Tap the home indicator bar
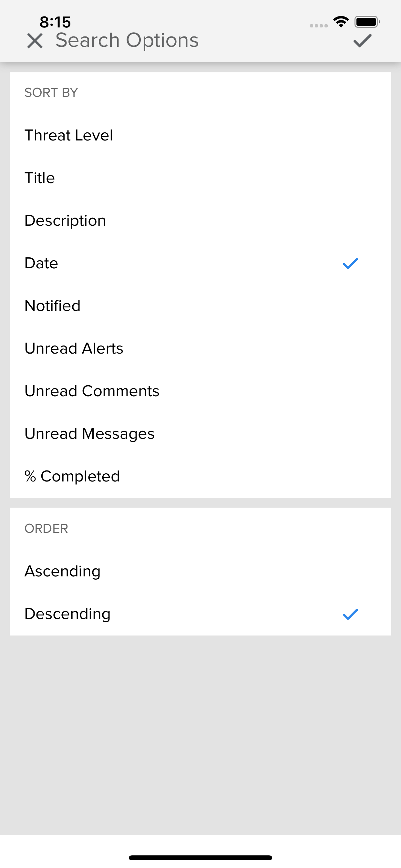Image resolution: width=401 pixels, height=868 pixels. pyautogui.click(x=200, y=858)
